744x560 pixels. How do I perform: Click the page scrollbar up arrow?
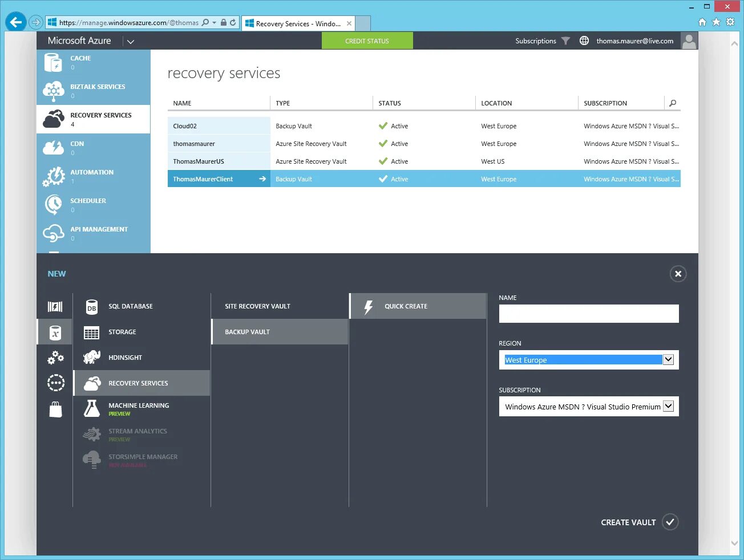(735, 43)
